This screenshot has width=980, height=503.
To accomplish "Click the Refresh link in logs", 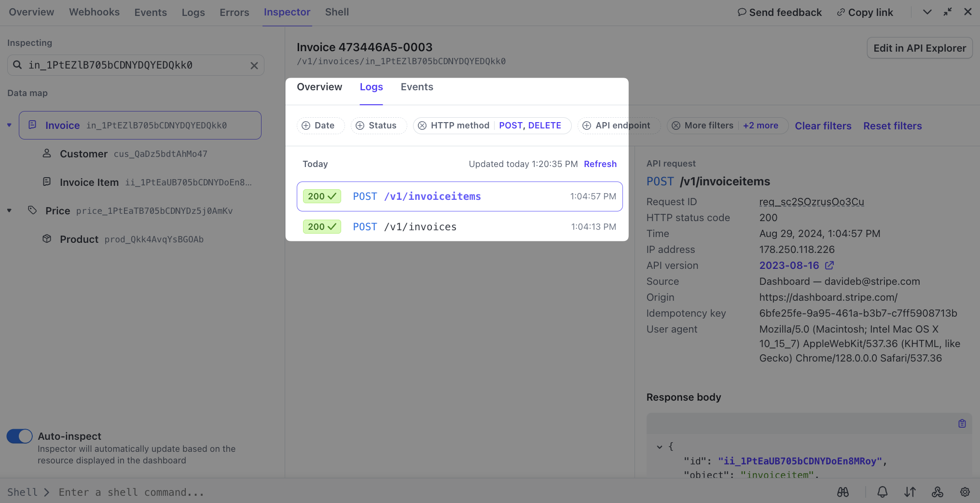I will click(600, 164).
